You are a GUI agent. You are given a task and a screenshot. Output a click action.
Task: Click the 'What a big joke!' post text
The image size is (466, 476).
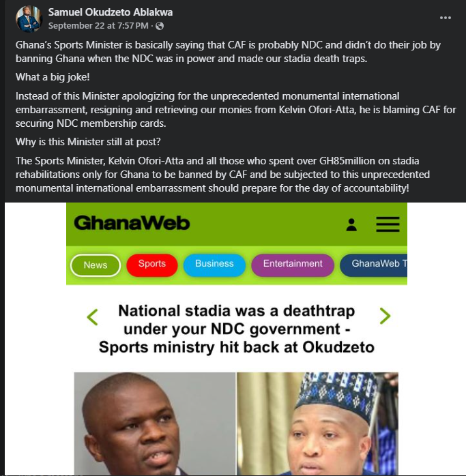tap(53, 77)
